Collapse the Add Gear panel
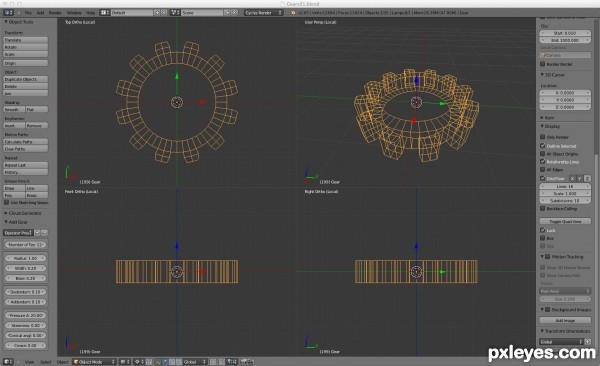600x366 pixels. [6, 222]
